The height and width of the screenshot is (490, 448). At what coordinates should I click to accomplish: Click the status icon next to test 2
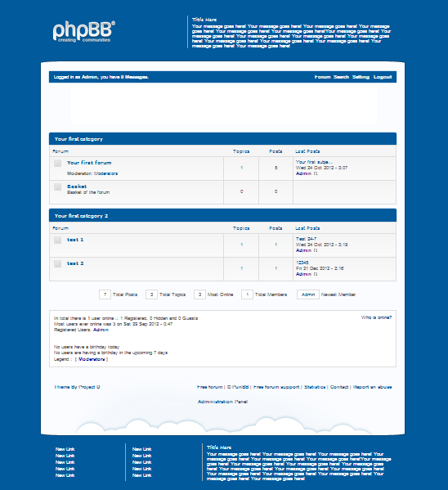(x=57, y=263)
